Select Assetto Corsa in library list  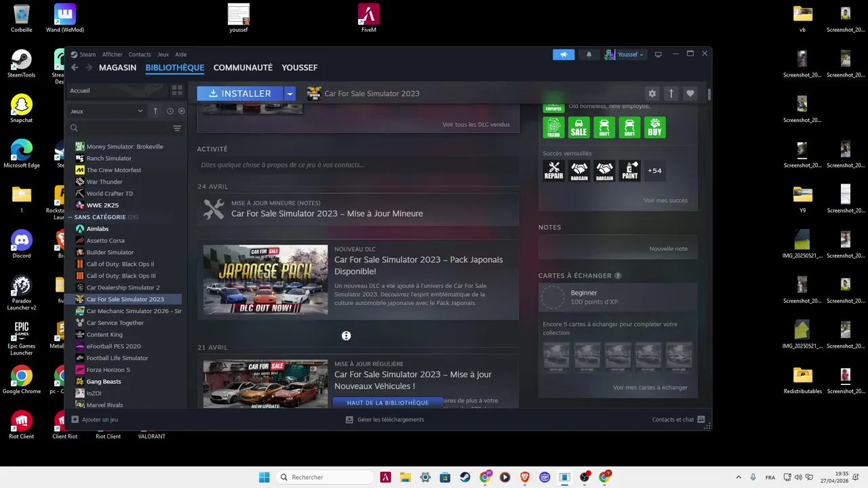click(x=105, y=241)
